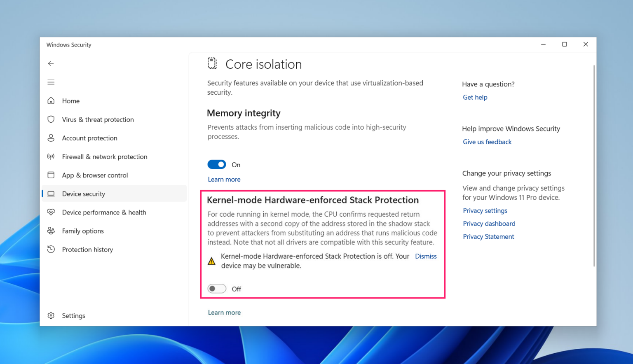Open Settings at sidebar bottom
Viewport: 633px width, 364px height.
pos(114,315)
